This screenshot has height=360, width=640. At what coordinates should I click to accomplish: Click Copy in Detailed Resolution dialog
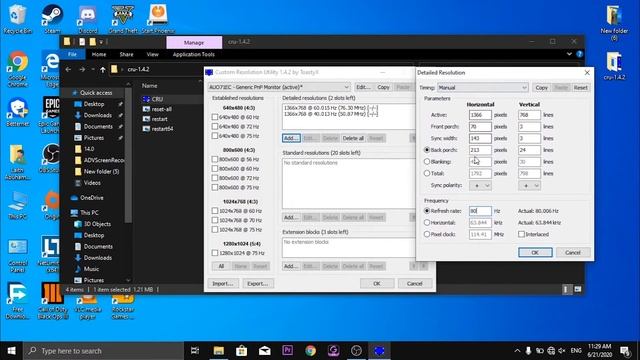click(541, 87)
